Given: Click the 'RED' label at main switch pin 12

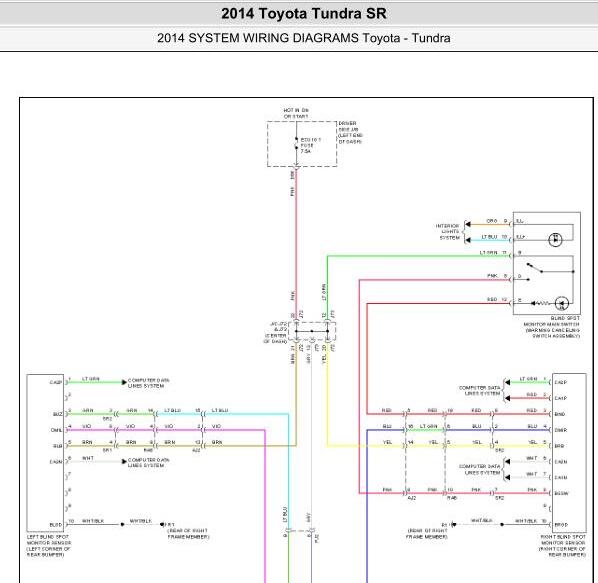Looking at the screenshot, I should (x=492, y=300).
